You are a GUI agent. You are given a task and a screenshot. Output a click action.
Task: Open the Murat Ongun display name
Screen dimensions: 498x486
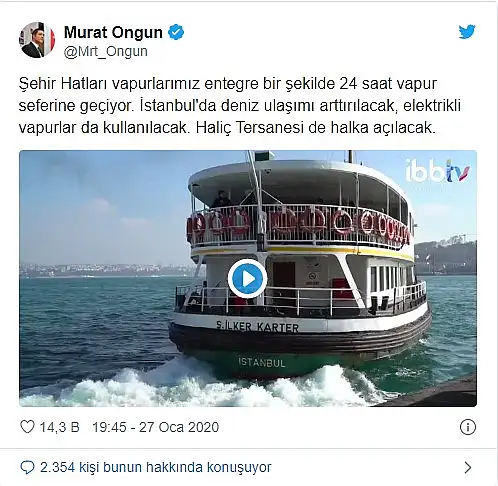tap(113, 32)
